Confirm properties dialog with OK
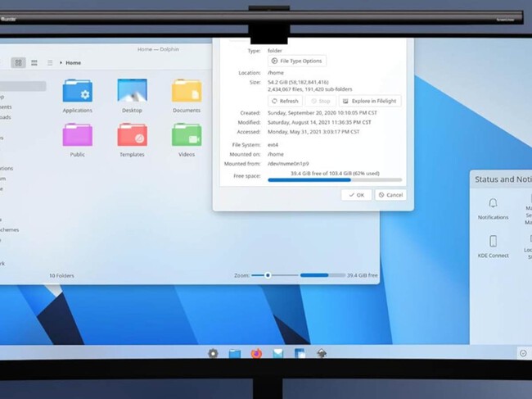 click(x=355, y=195)
